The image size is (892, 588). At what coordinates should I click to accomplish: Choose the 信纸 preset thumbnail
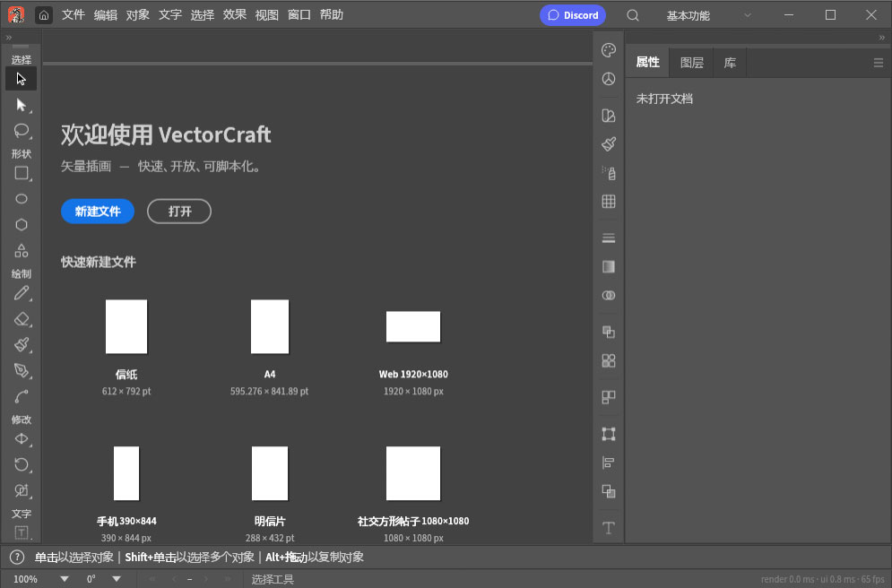[126, 327]
